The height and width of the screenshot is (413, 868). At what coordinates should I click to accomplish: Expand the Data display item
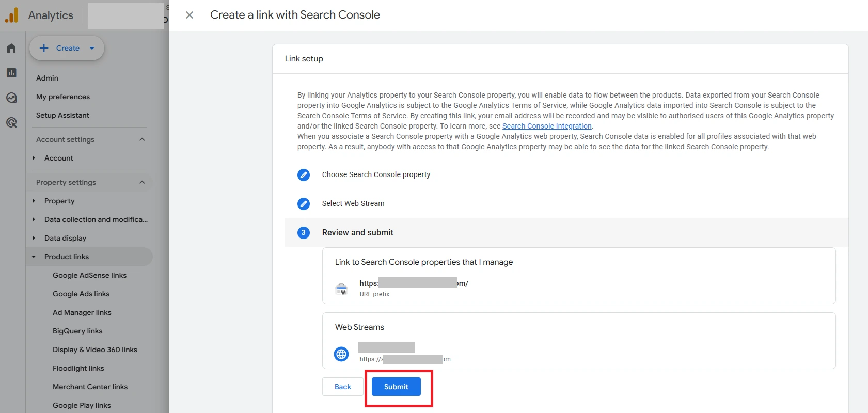point(34,238)
